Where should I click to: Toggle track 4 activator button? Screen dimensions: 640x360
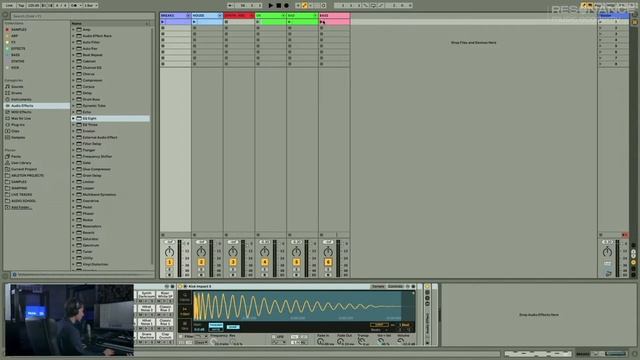[264, 262]
